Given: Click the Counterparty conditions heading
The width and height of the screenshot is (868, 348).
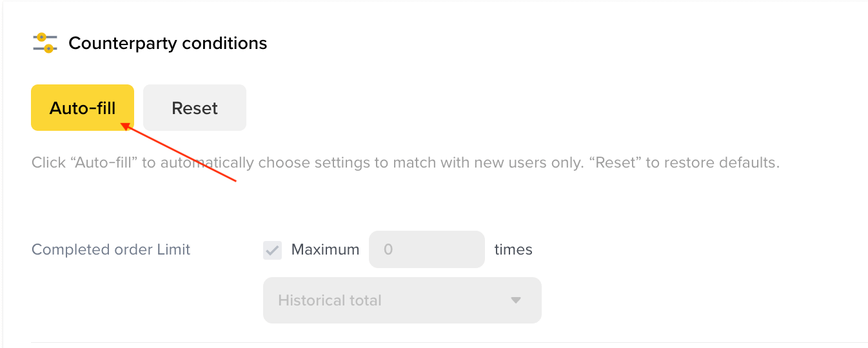Looking at the screenshot, I should 168,43.
